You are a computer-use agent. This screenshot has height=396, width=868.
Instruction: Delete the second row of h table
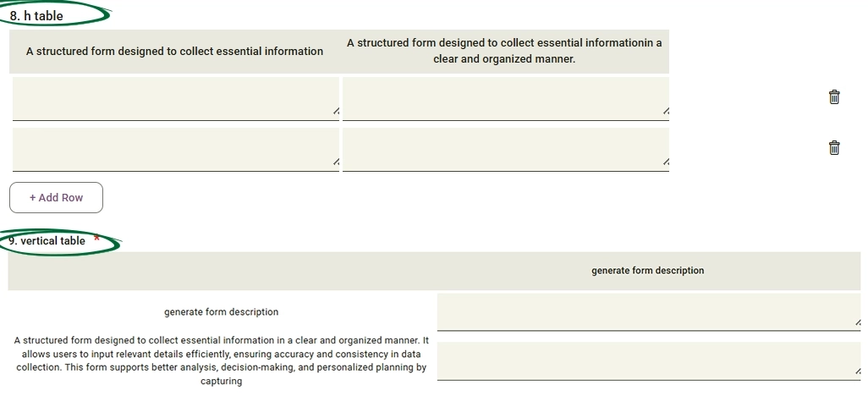point(833,147)
